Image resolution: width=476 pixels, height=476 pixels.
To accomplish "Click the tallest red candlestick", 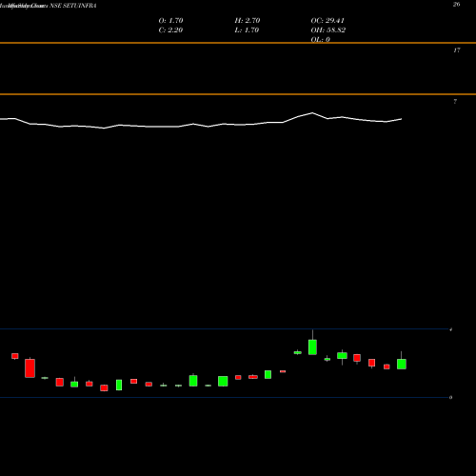I will click(30, 368).
